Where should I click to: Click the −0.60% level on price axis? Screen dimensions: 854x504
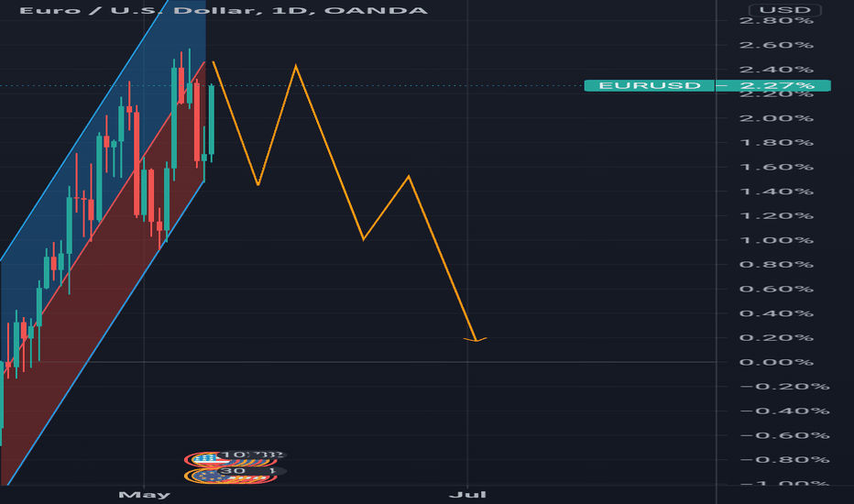pyautogui.click(x=784, y=435)
